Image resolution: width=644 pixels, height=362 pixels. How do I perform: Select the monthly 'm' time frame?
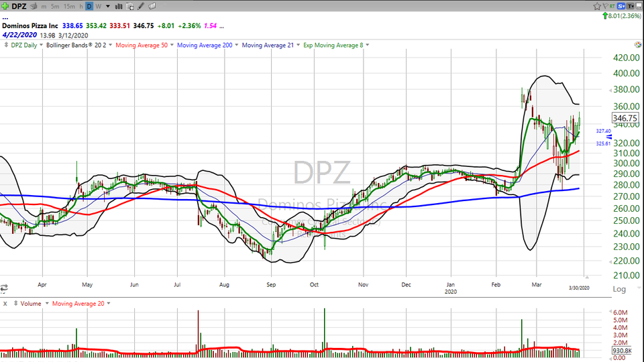click(44, 6)
